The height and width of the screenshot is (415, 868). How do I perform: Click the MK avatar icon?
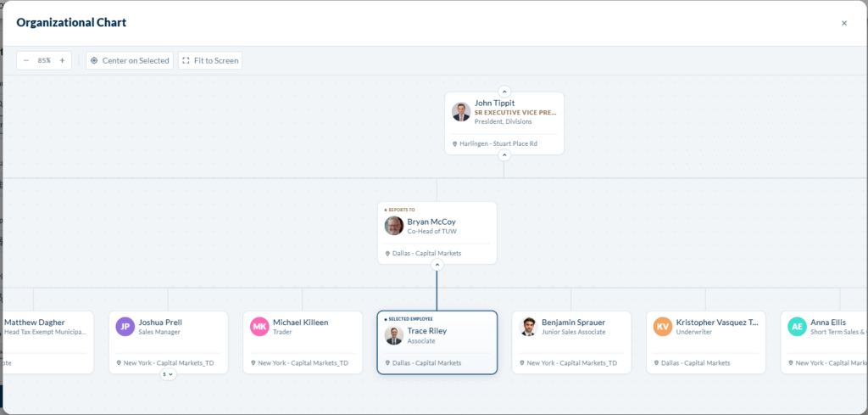tap(259, 327)
